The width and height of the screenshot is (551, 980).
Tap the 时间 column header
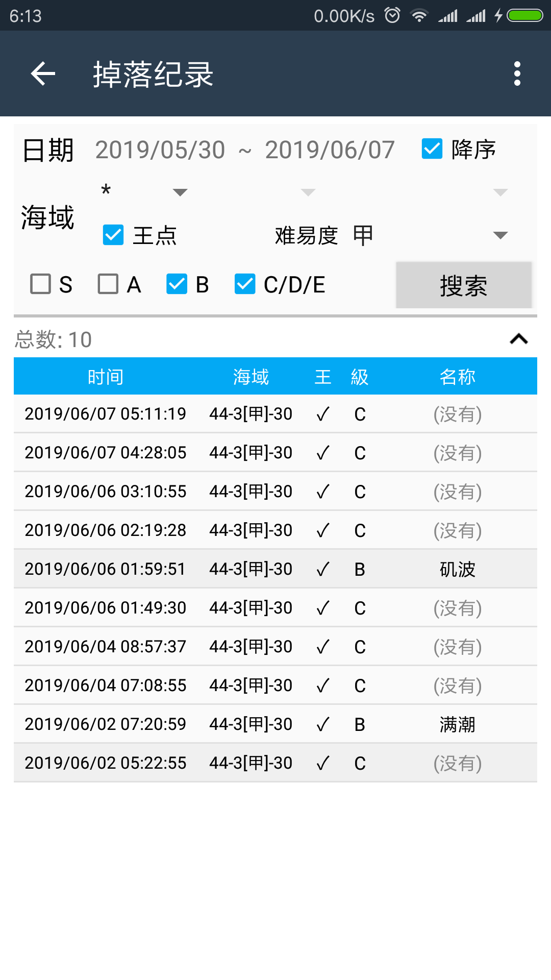[106, 377]
